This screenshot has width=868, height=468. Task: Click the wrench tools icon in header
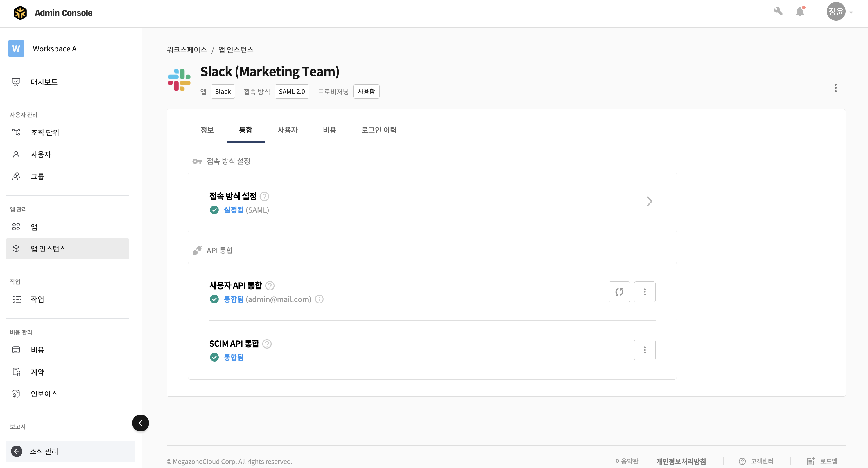point(778,11)
